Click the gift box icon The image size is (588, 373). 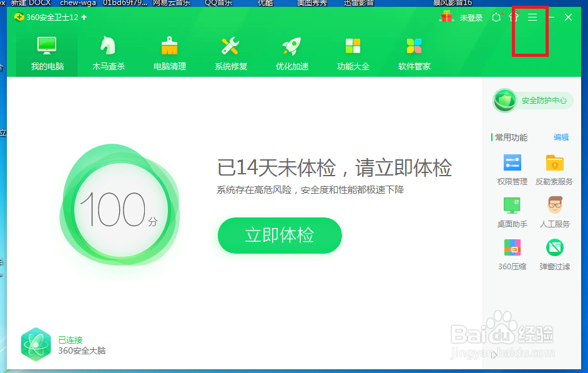tap(446, 17)
